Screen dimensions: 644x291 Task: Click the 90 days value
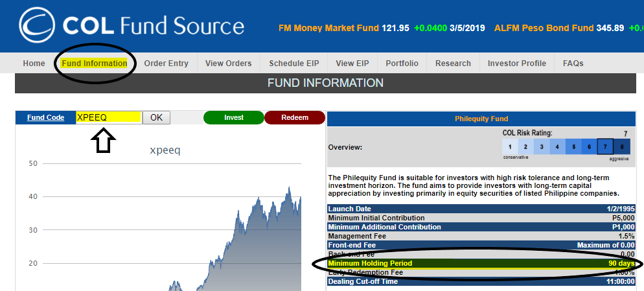621,263
